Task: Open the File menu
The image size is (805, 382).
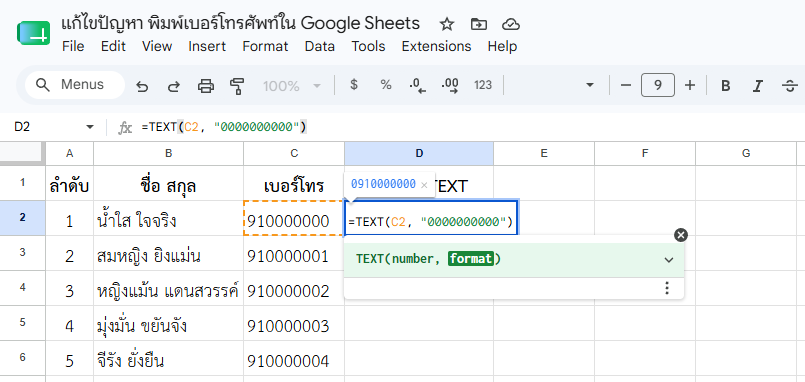Action: [x=73, y=46]
